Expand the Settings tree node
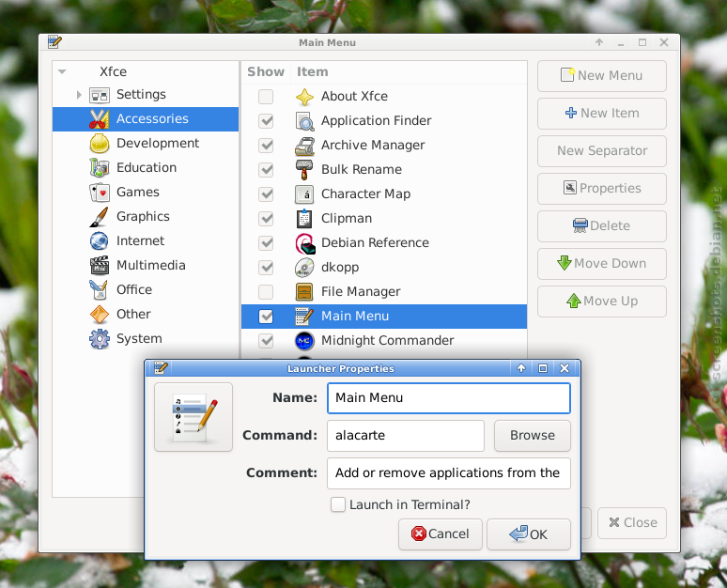The width and height of the screenshot is (727, 588). point(79,95)
